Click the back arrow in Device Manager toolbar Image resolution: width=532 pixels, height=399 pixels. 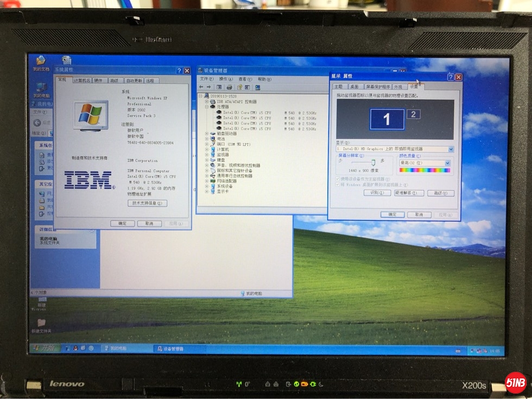tap(201, 87)
